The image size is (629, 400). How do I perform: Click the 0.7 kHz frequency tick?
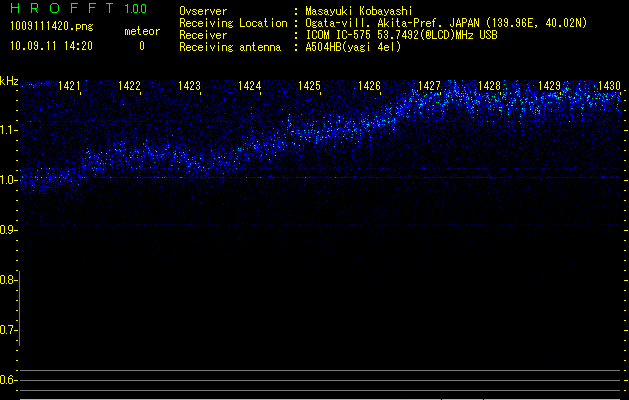coord(9,330)
